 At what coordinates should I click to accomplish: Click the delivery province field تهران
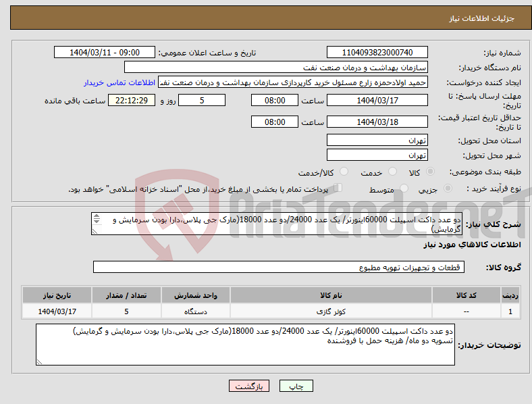point(377,141)
